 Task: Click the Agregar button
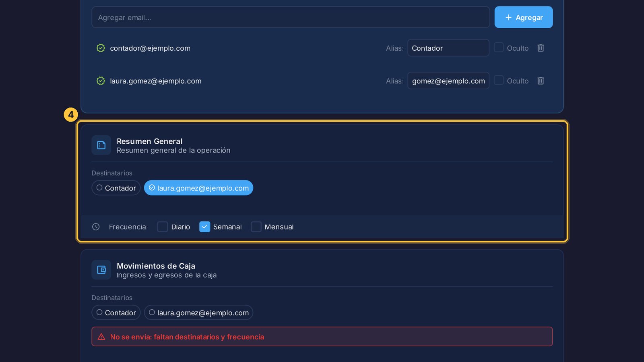tap(524, 17)
